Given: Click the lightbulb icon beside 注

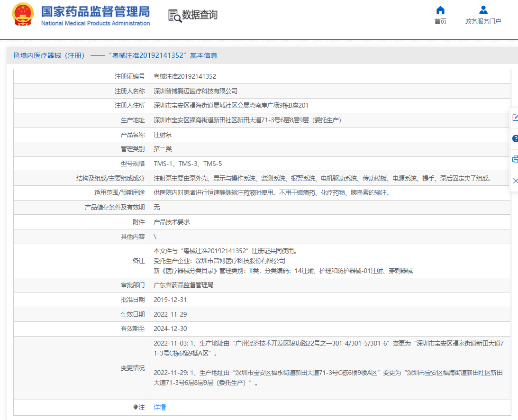Looking at the screenshot, I should click(136, 407).
